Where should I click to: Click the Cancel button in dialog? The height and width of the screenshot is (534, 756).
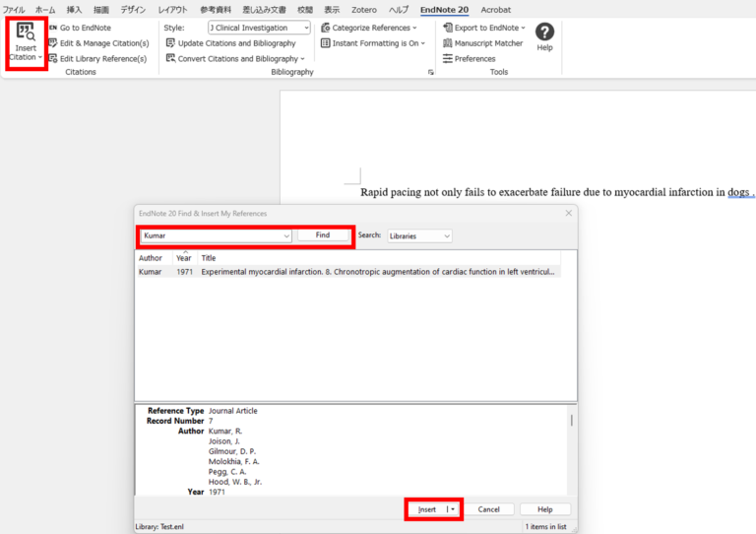489,509
